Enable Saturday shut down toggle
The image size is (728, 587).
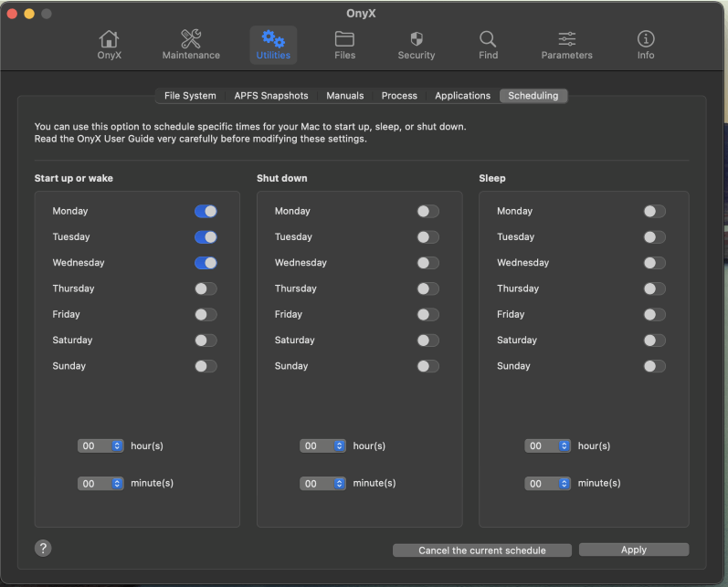pyautogui.click(x=428, y=341)
